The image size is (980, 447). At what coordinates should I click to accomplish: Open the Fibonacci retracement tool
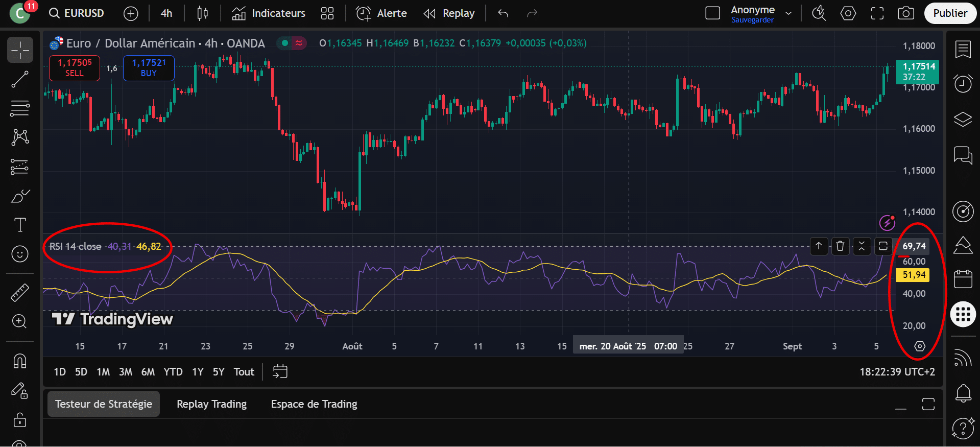click(x=20, y=108)
